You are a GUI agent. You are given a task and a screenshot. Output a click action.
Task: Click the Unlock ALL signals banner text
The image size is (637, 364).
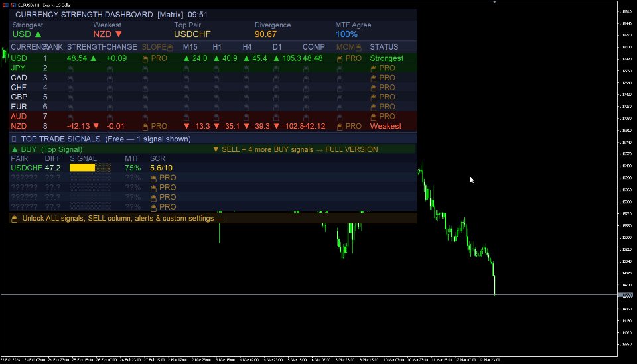[x=123, y=218]
